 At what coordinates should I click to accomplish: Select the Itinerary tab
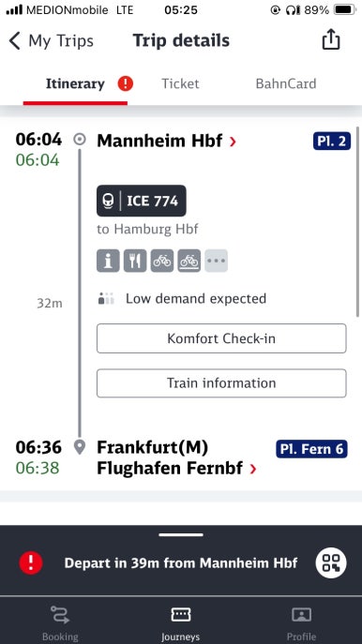point(75,83)
